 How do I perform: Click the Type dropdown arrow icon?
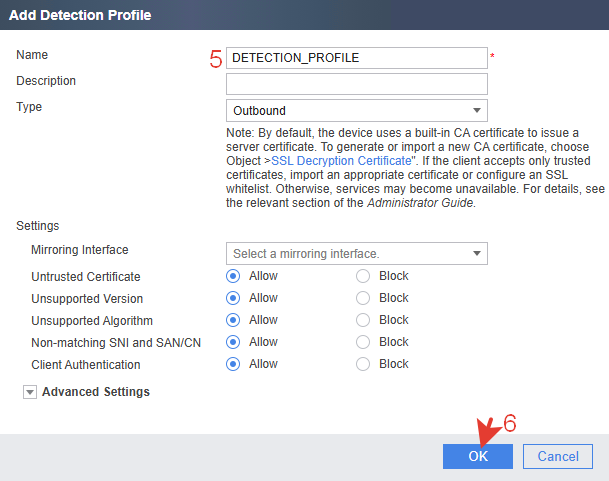click(x=477, y=111)
